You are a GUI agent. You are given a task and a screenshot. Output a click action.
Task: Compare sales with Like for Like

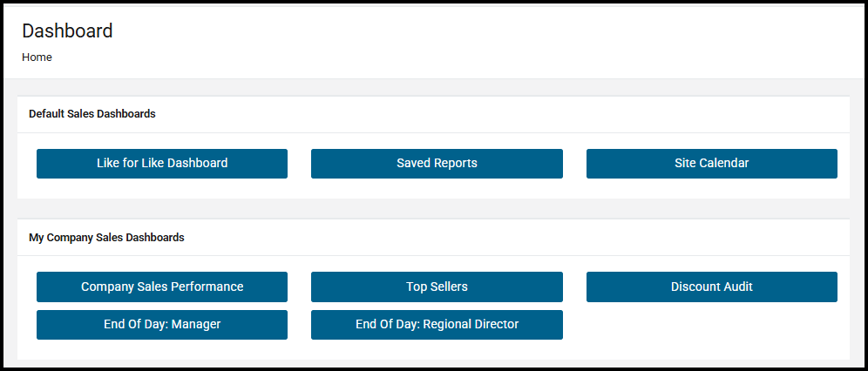click(x=162, y=163)
